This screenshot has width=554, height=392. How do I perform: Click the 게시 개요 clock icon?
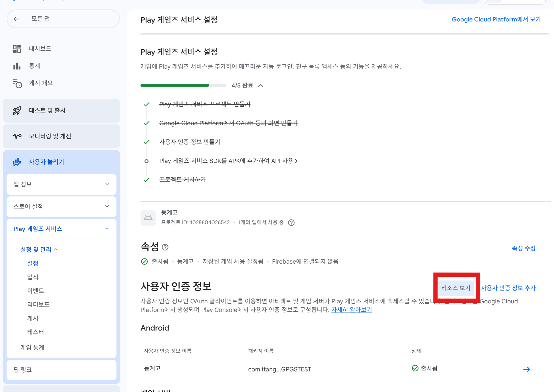point(17,83)
